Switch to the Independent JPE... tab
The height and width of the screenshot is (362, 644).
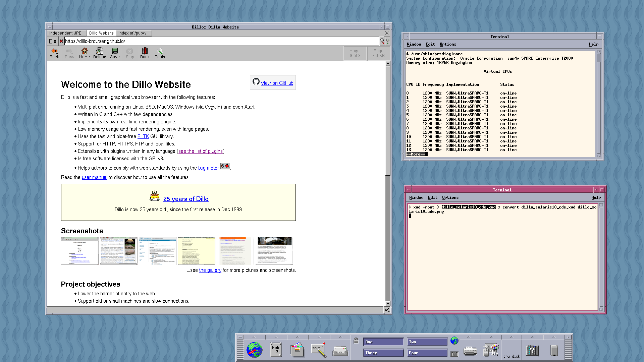(x=67, y=33)
